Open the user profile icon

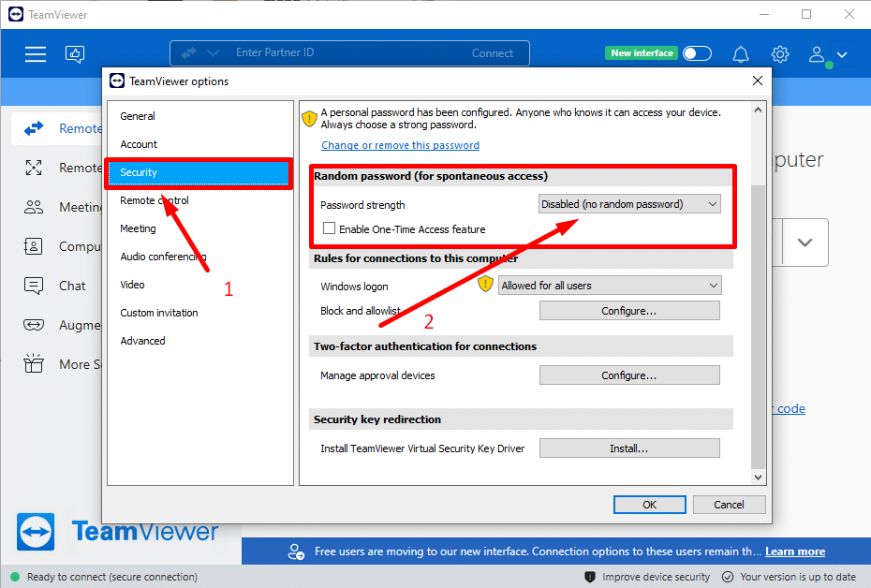click(817, 54)
